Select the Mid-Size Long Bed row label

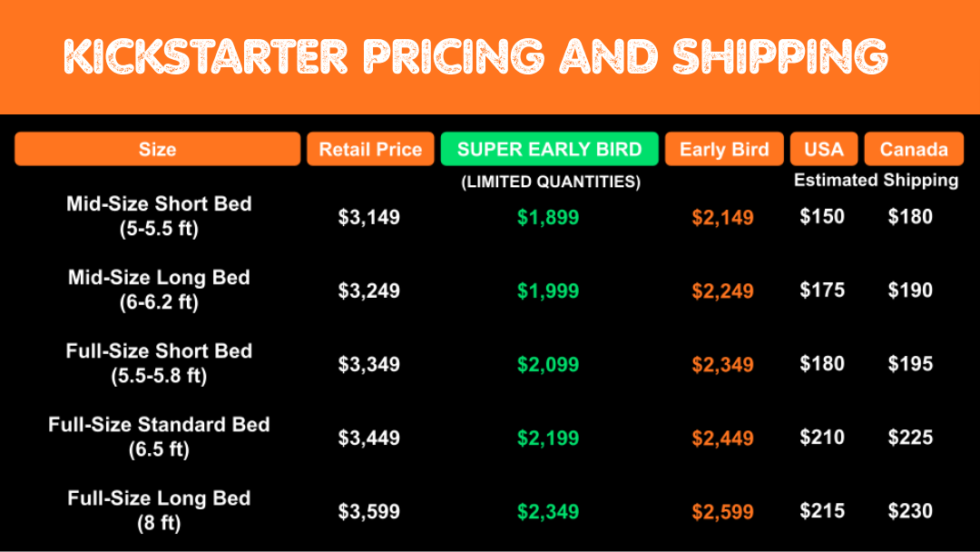click(159, 289)
